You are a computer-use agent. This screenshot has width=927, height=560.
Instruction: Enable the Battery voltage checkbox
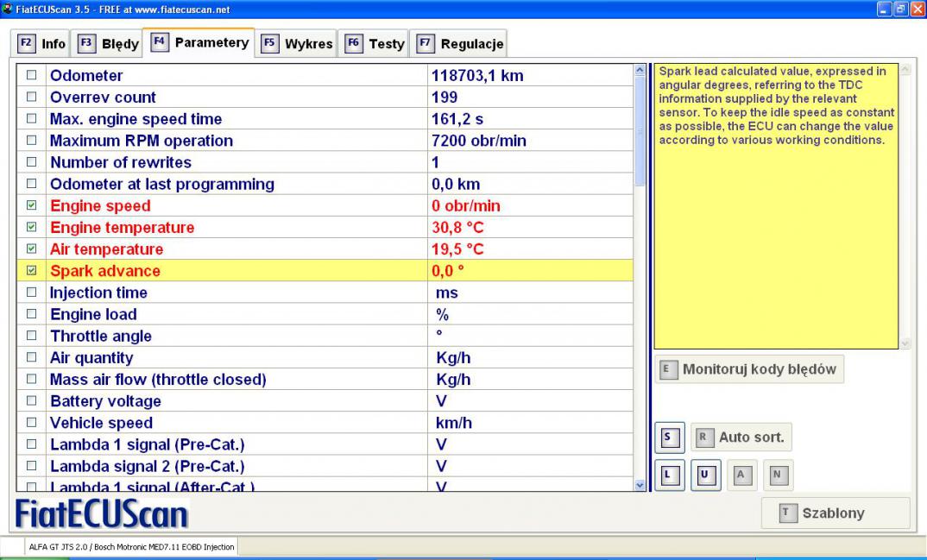[32, 401]
